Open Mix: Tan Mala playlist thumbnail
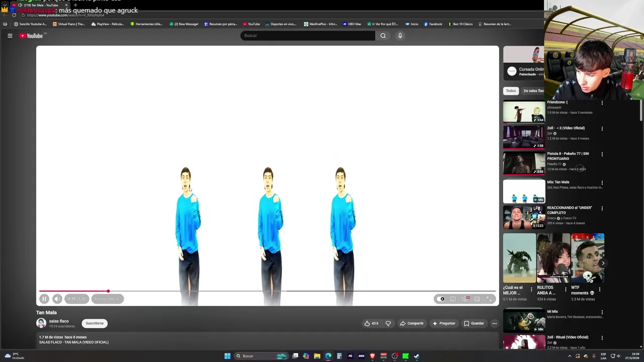This screenshot has height=362, width=644. pos(524,191)
